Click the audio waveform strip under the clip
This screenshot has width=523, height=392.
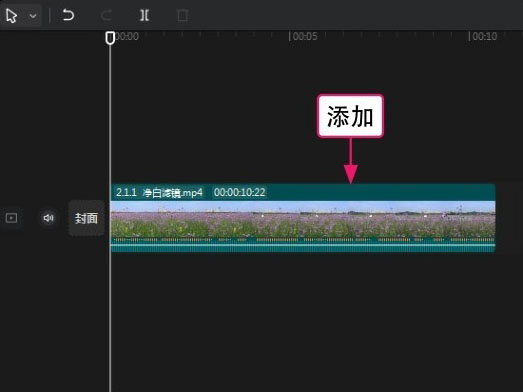coord(303,245)
